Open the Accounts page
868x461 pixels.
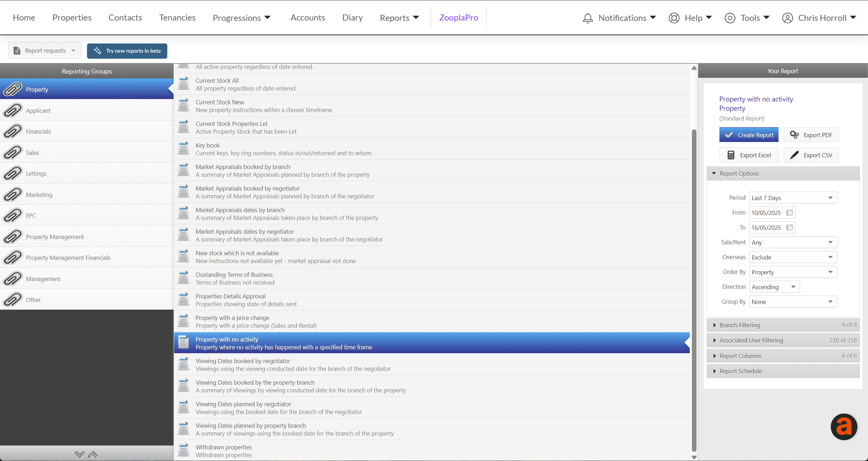click(x=307, y=17)
